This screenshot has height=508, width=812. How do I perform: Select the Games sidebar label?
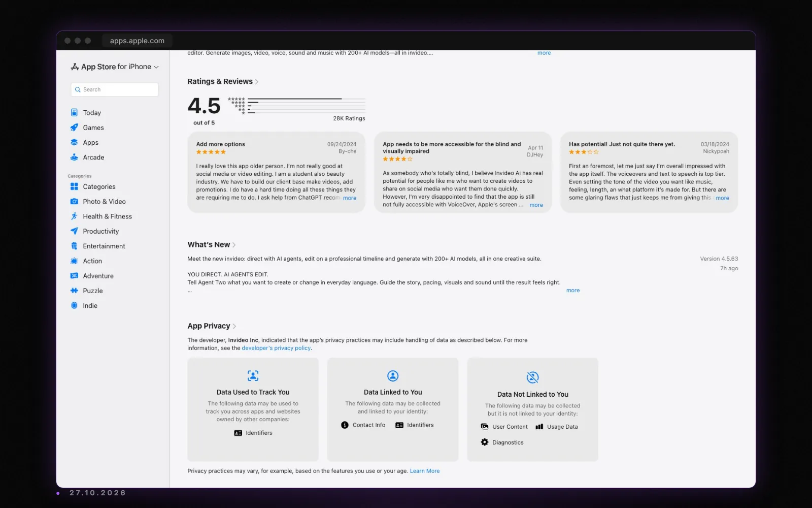click(93, 128)
